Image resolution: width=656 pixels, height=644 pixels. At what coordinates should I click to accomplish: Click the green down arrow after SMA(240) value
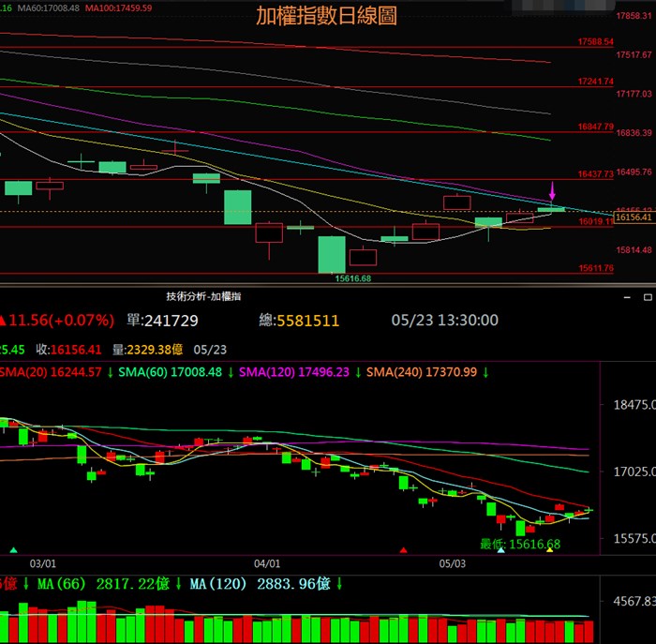tap(485, 372)
